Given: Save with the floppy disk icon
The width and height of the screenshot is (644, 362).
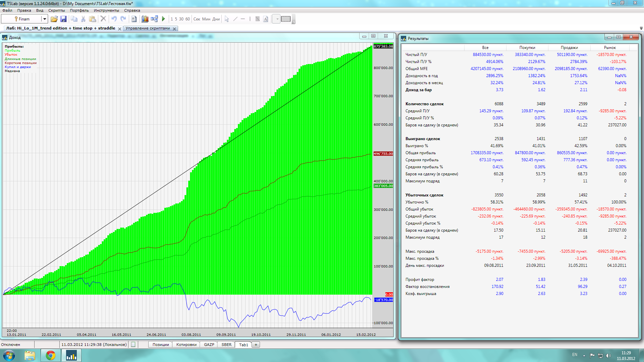Looking at the screenshot, I should point(63,19).
